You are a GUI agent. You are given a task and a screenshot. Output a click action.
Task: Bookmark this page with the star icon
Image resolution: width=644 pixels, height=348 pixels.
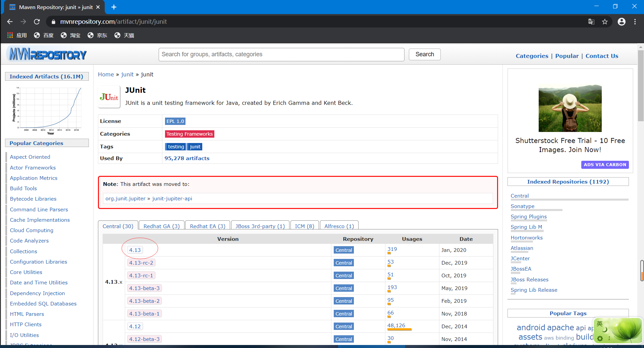point(605,22)
